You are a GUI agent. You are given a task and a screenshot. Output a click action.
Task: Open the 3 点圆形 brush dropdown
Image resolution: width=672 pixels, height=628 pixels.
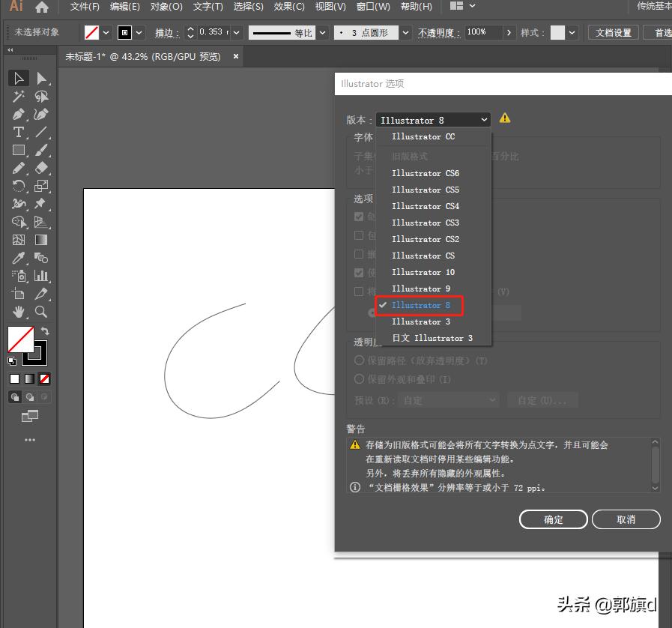pos(405,32)
